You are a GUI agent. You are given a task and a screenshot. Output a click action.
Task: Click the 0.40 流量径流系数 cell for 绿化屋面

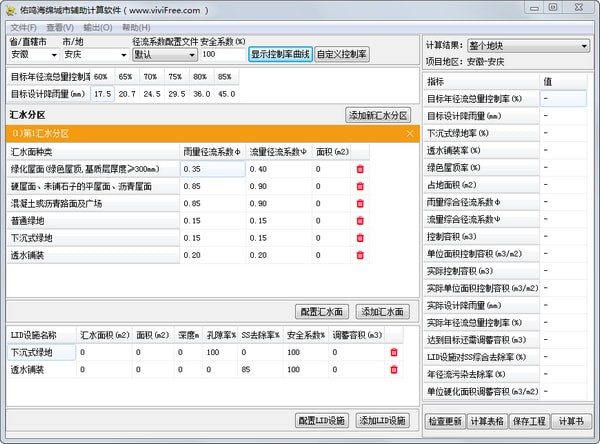(279, 169)
